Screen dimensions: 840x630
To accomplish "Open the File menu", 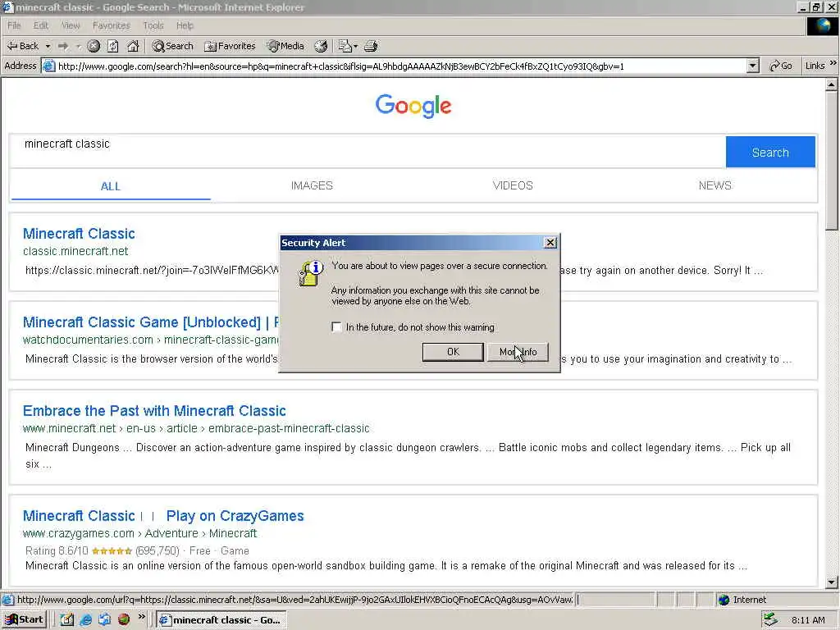I will 14,25.
